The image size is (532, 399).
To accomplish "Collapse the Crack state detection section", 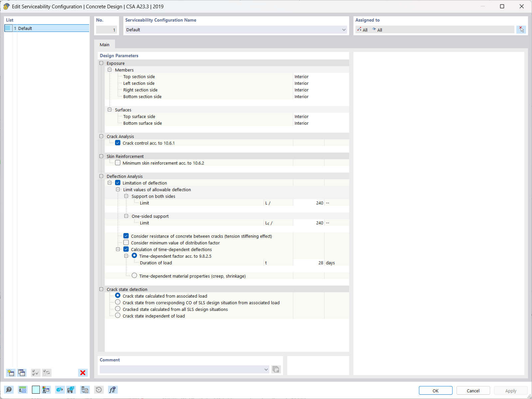I will [101, 289].
